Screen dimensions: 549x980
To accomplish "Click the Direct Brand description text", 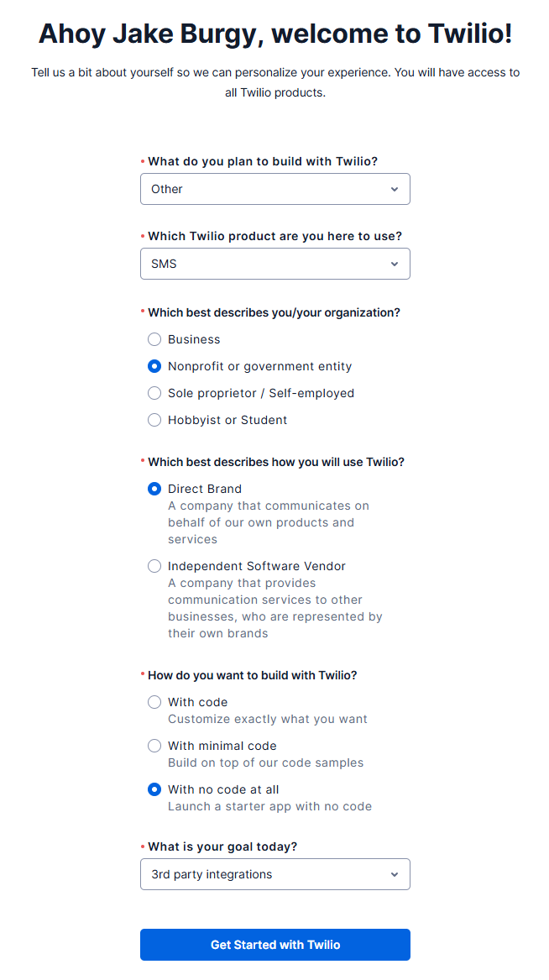I will click(269, 522).
